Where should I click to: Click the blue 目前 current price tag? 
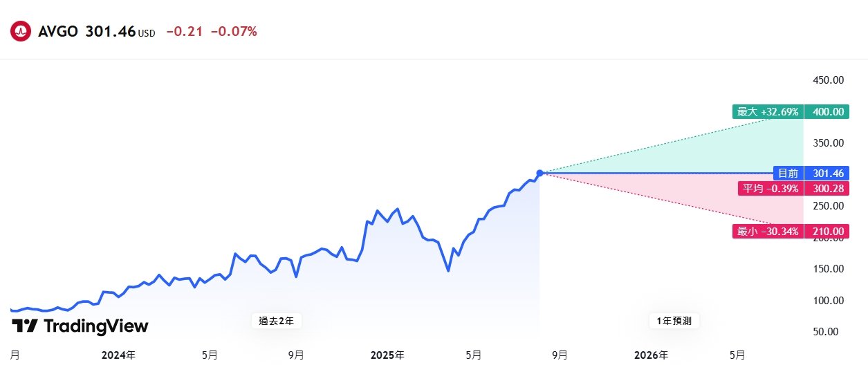(788, 173)
